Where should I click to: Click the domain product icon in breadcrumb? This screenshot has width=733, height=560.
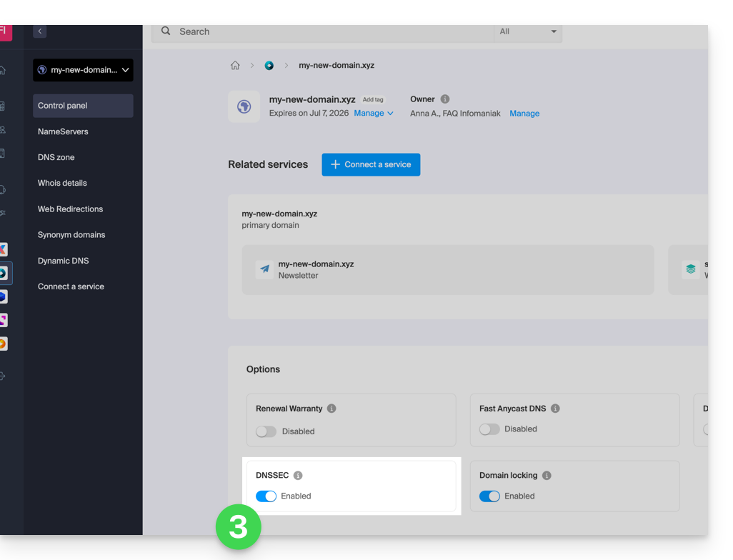pyautogui.click(x=269, y=66)
